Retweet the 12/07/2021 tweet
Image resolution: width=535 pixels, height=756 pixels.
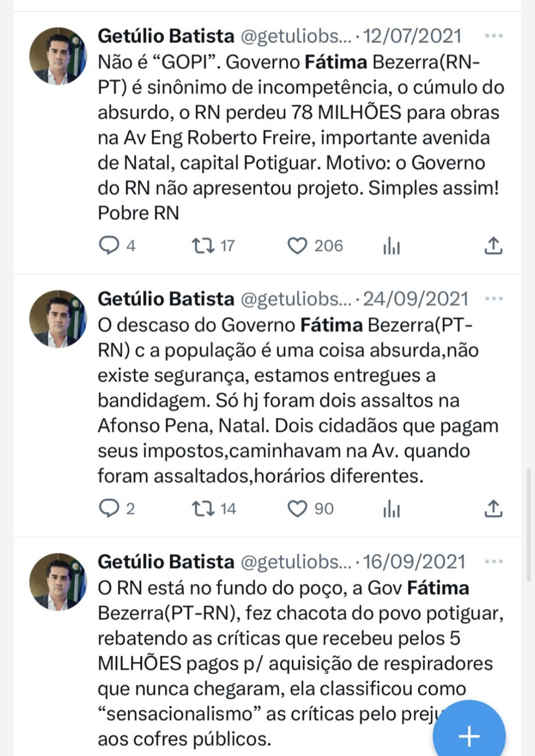(203, 246)
